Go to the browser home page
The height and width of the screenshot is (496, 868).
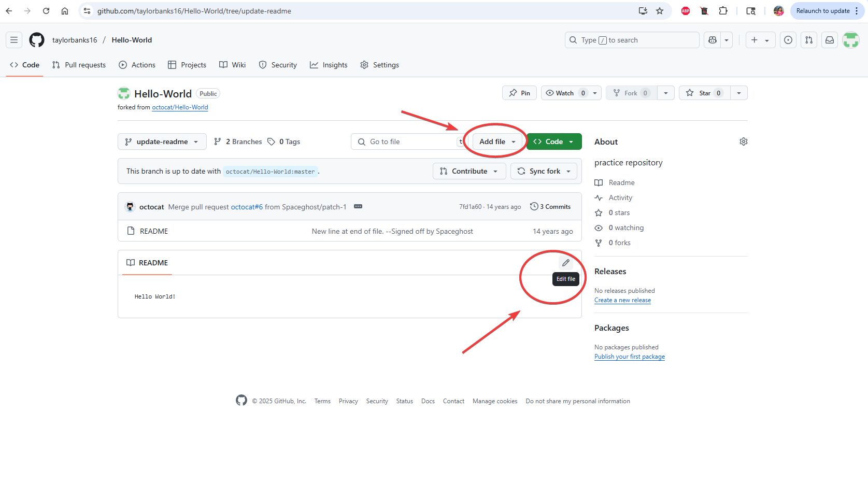coord(65,11)
